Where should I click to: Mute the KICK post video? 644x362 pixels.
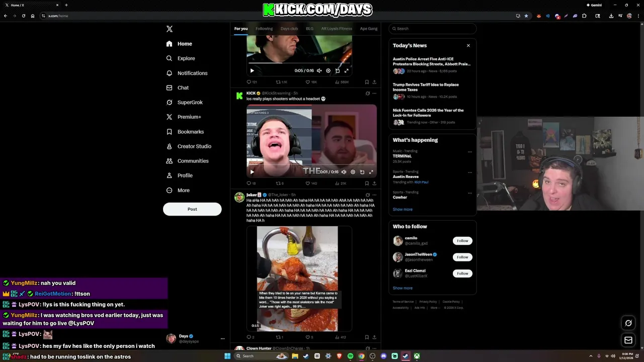(344, 172)
